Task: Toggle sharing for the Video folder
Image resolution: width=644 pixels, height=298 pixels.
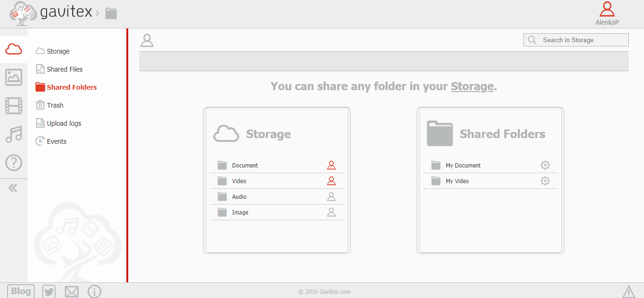Action: pyautogui.click(x=331, y=181)
